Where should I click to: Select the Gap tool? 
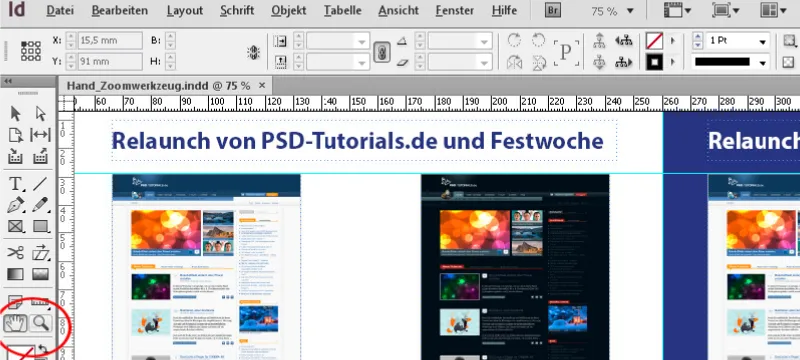pos(40,135)
